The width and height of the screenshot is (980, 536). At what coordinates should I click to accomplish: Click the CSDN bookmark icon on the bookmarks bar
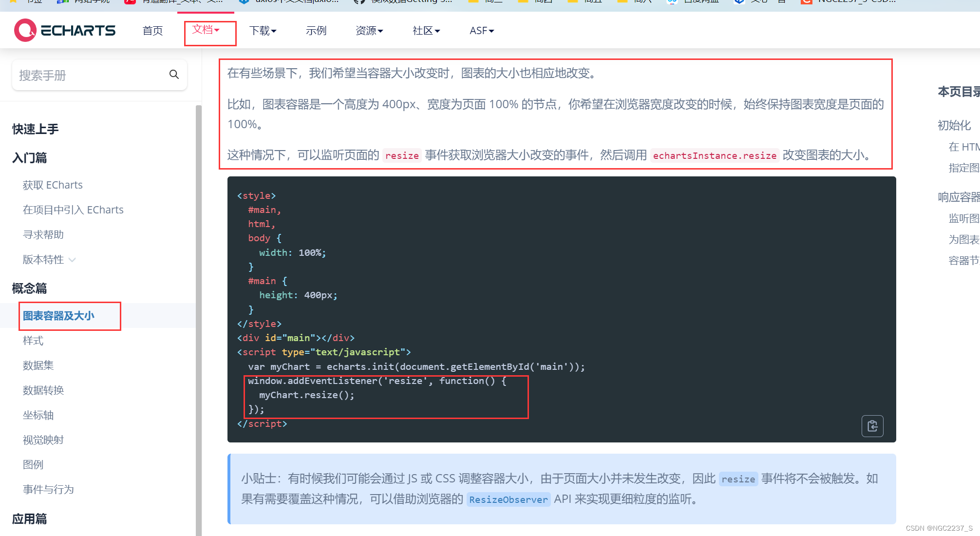click(807, 2)
